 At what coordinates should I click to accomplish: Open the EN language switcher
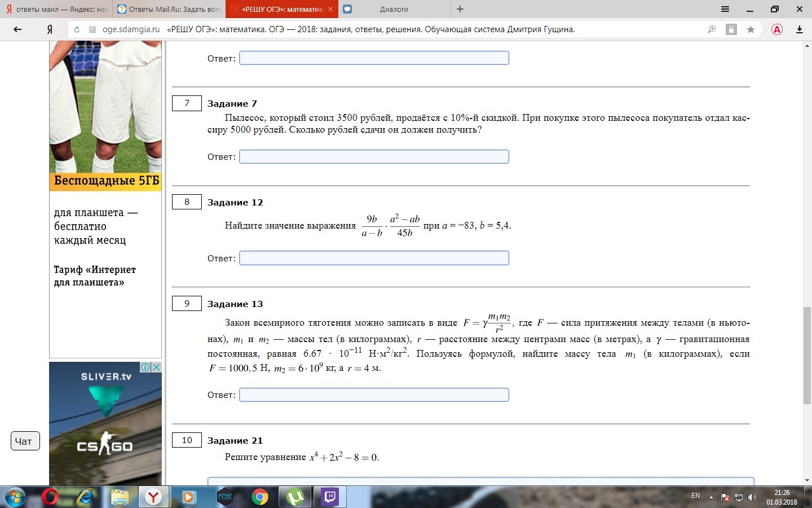click(x=695, y=497)
